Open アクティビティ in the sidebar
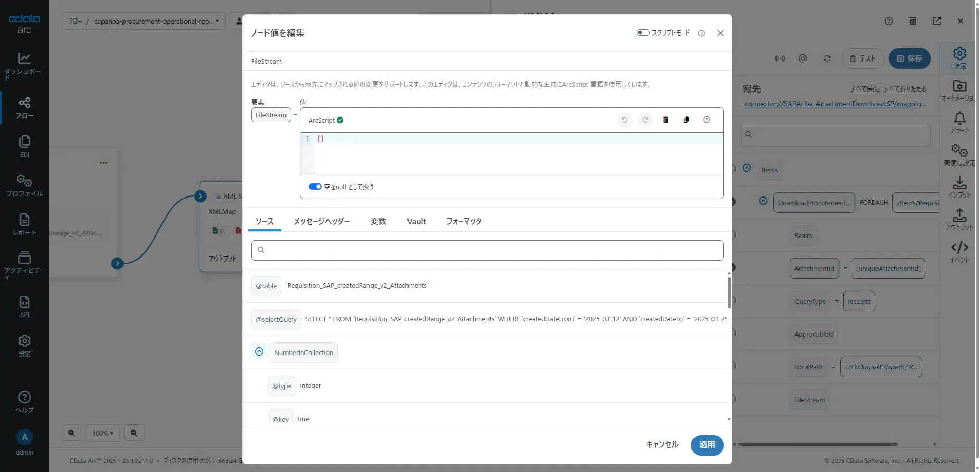Image resolution: width=980 pixels, height=472 pixels. (24, 265)
